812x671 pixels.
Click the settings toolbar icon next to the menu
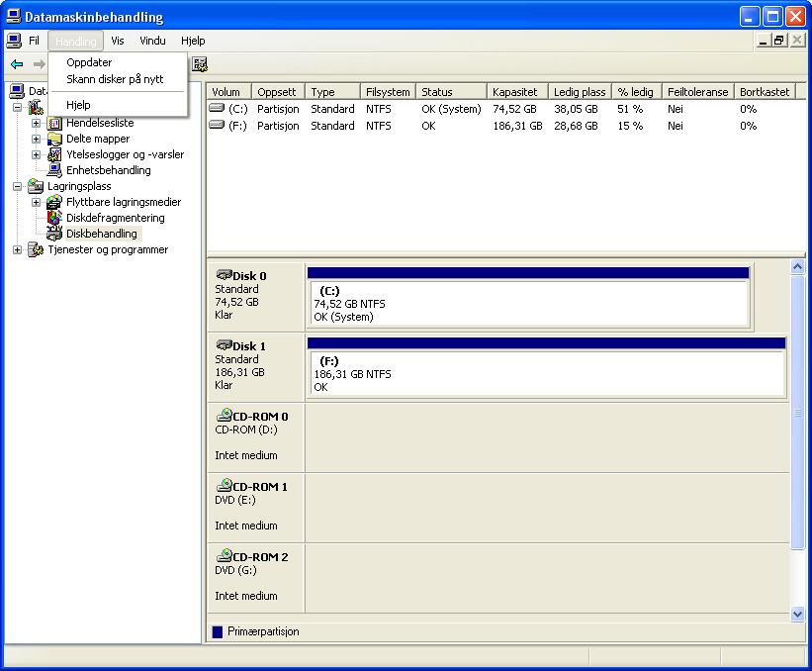click(x=200, y=64)
